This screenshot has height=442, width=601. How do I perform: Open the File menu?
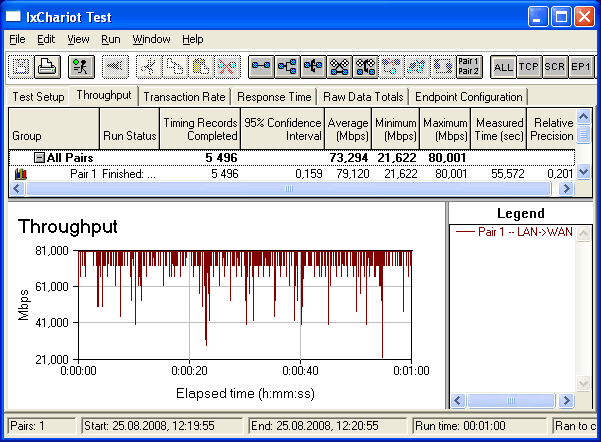tap(17, 39)
